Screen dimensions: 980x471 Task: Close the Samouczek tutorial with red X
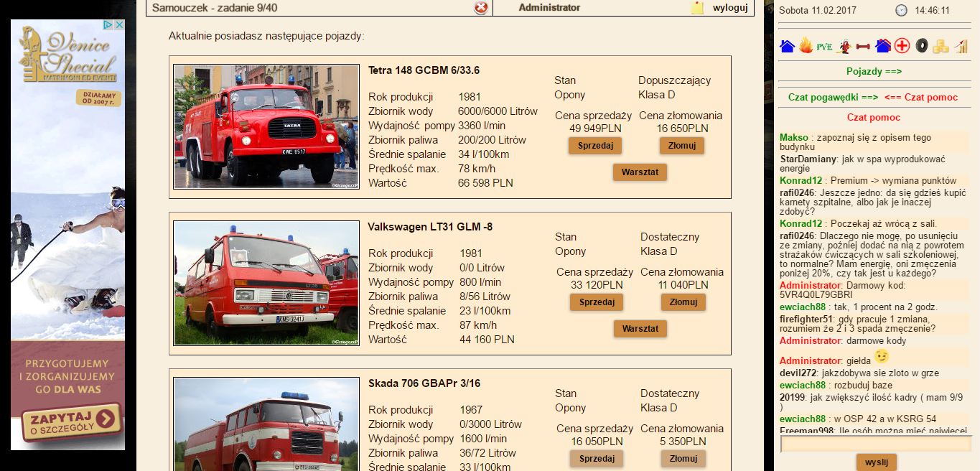481,8
